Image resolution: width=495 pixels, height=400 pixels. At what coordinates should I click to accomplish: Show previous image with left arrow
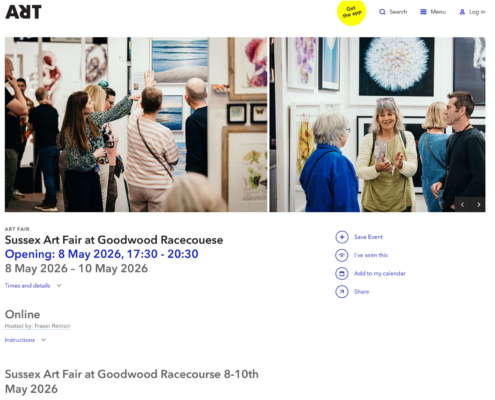coord(462,204)
